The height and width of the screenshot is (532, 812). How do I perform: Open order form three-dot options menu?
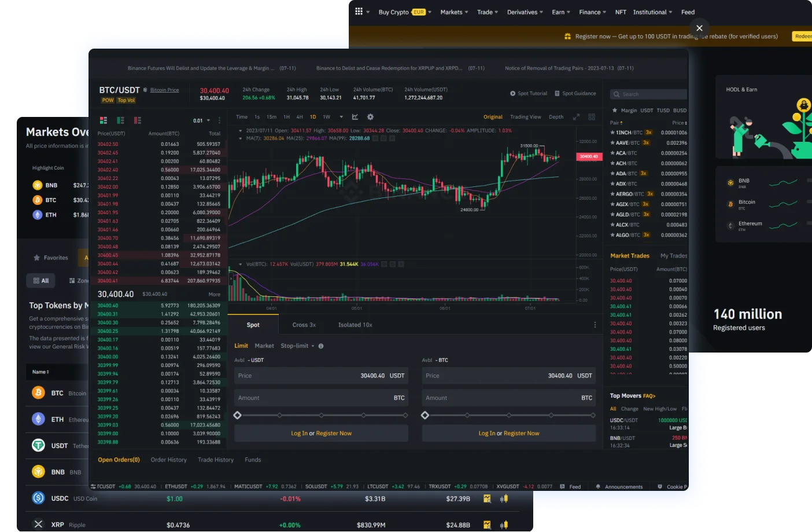pyautogui.click(x=595, y=325)
